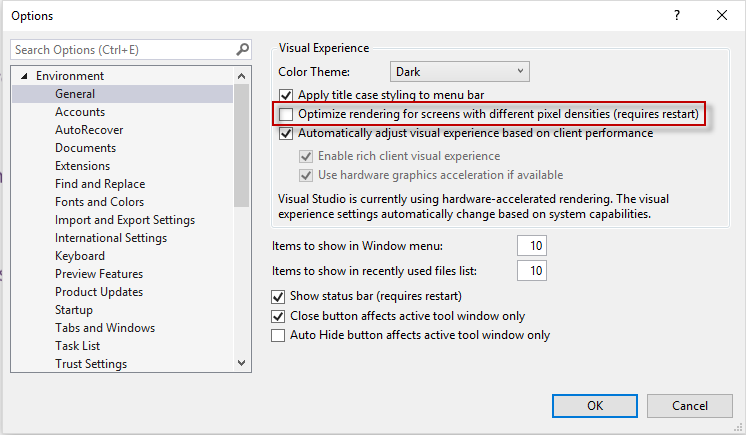Click the Help question mark button
The image size is (746, 435).
click(677, 16)
